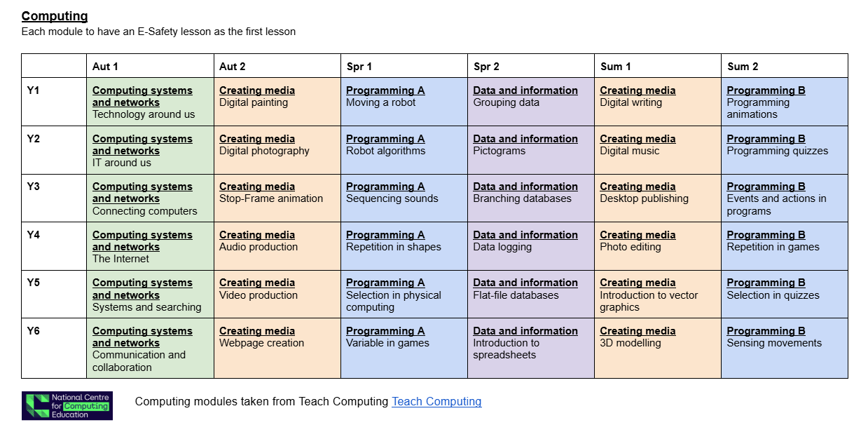Open Y2 Creating media Digital photography link
The height and width of the screenshot is (432, 868).
[x=257, y=139]
